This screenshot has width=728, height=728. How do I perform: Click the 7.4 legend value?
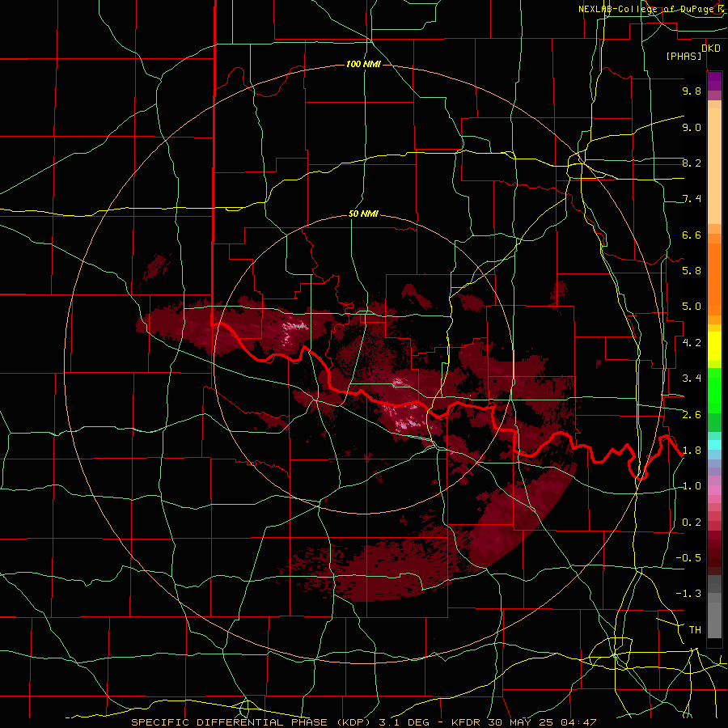tap(692, 199)
